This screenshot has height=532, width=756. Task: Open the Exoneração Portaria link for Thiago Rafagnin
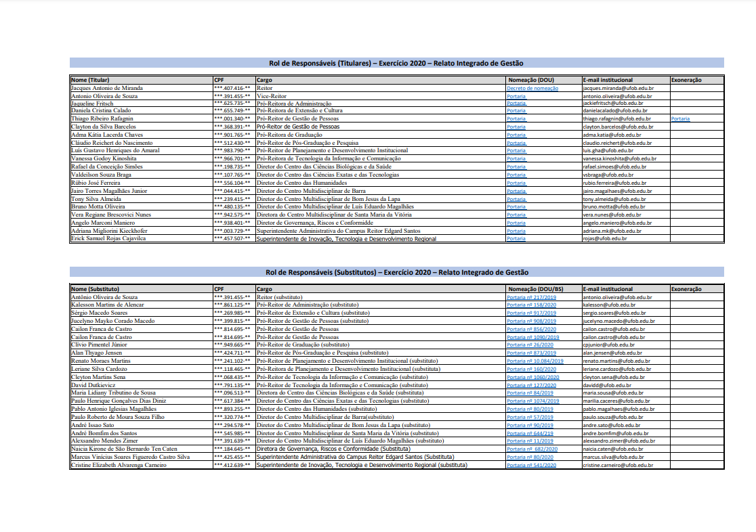pyautogui.click(x=680, y=118)
